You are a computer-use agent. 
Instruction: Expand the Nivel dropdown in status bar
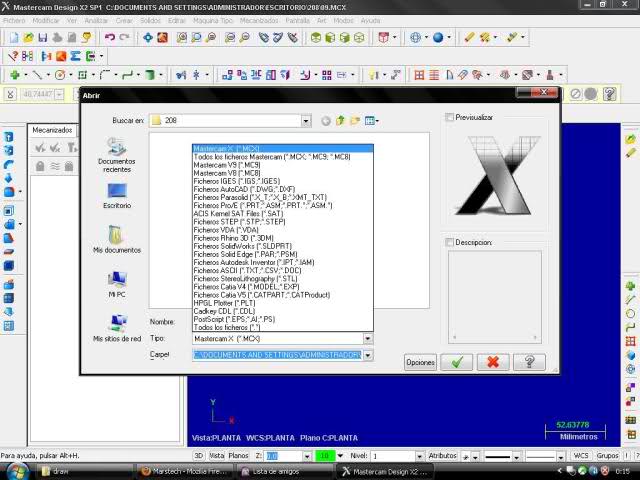coord(419,456)
